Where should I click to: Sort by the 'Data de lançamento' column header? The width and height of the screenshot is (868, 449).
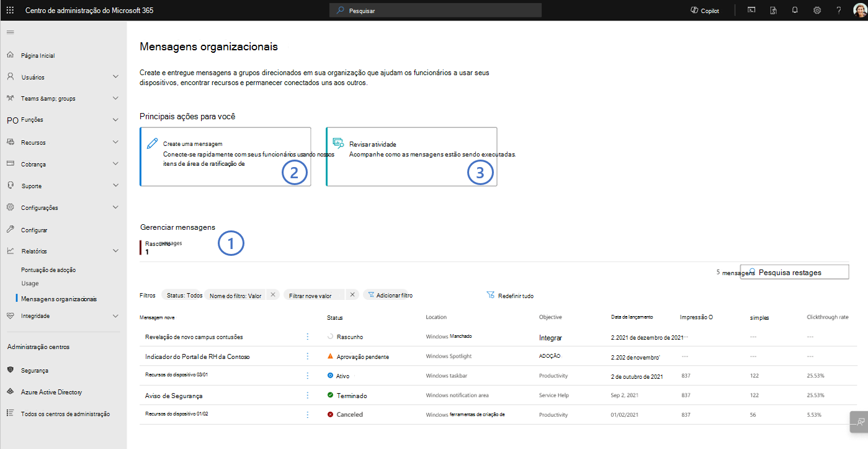(632, 317)
